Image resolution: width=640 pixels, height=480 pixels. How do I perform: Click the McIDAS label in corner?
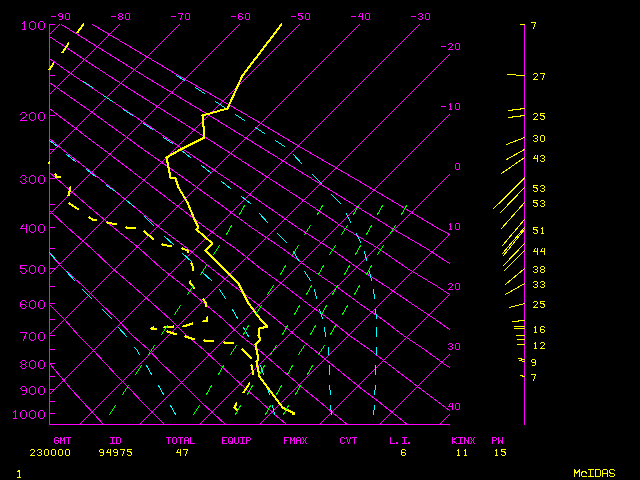pos(593,472)
